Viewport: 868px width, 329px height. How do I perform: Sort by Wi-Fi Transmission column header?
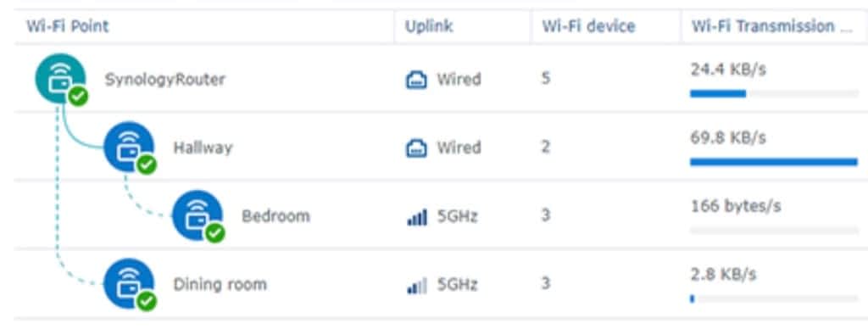click(771, 26)
